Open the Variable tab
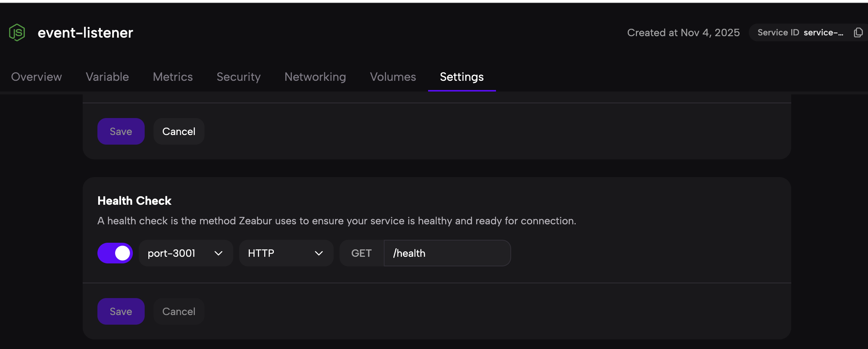 click(107, 77)
